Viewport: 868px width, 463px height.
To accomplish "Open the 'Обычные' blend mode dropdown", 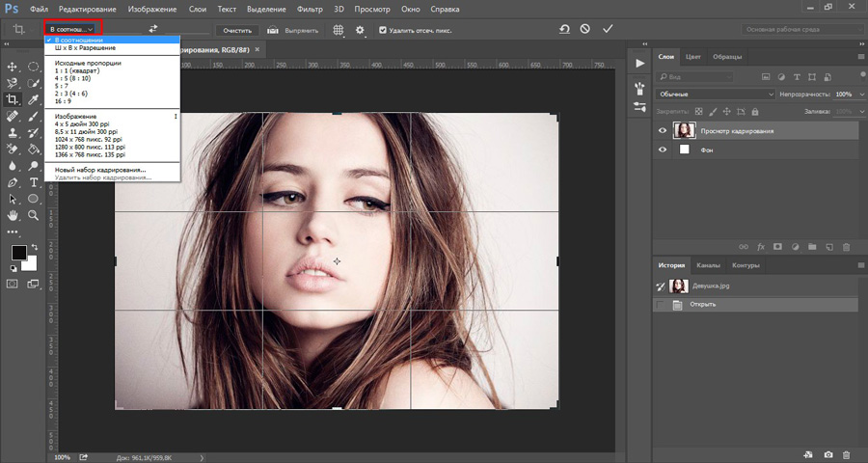I will [x=715, y=95].
